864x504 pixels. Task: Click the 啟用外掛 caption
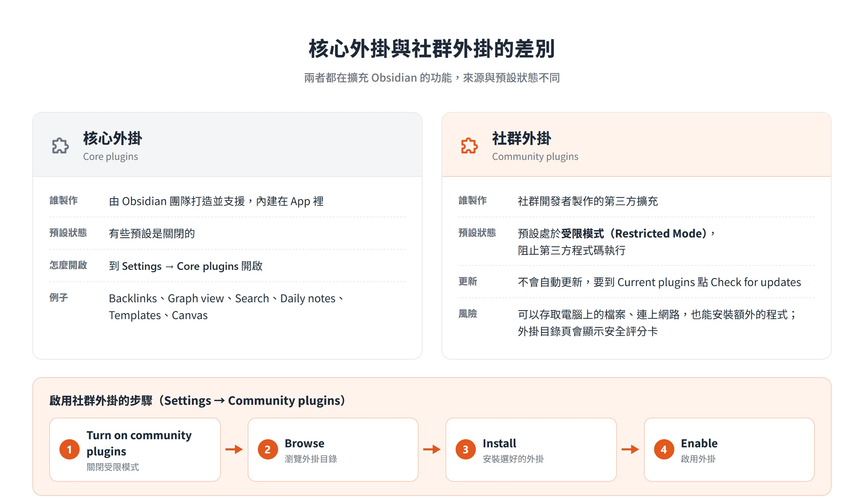(x=698, y=459)
